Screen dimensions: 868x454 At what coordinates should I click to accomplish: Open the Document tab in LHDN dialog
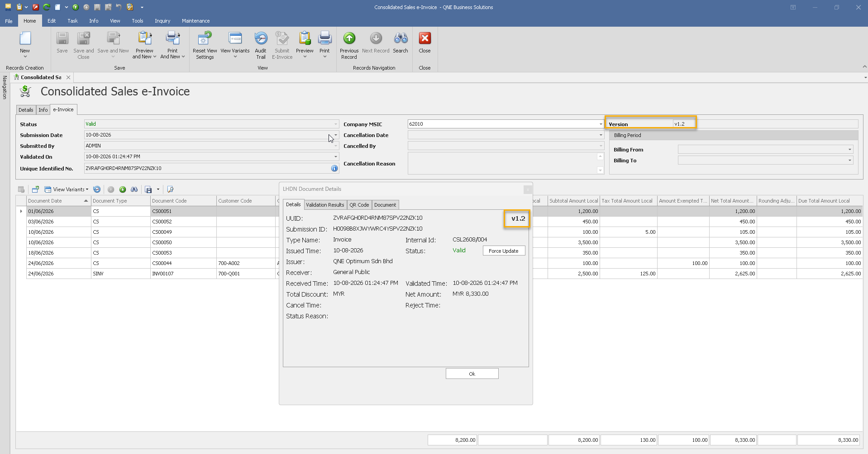click(x=385, y=205)
